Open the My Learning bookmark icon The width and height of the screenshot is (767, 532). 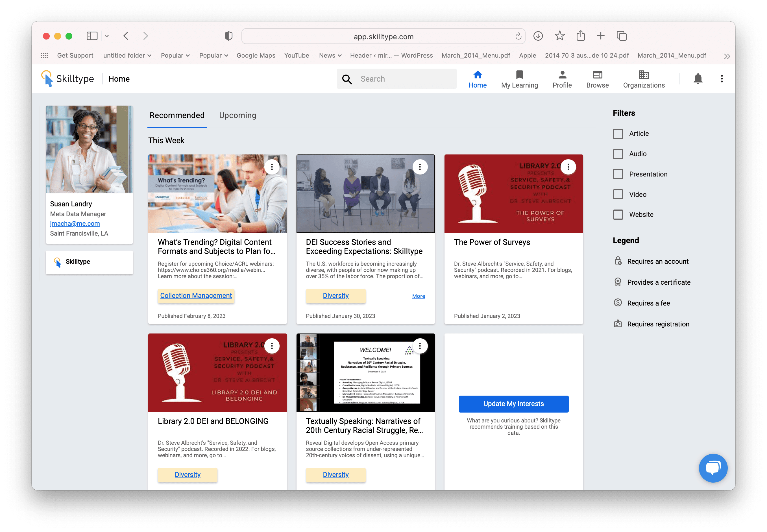(x=519, y=75)
